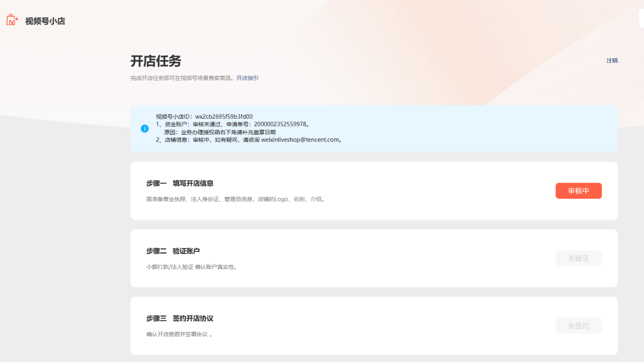Image resolution: width=644 pixels, height=362 pixels.
Task: Click the disabled 去验证 button
Action: (578, 258)
